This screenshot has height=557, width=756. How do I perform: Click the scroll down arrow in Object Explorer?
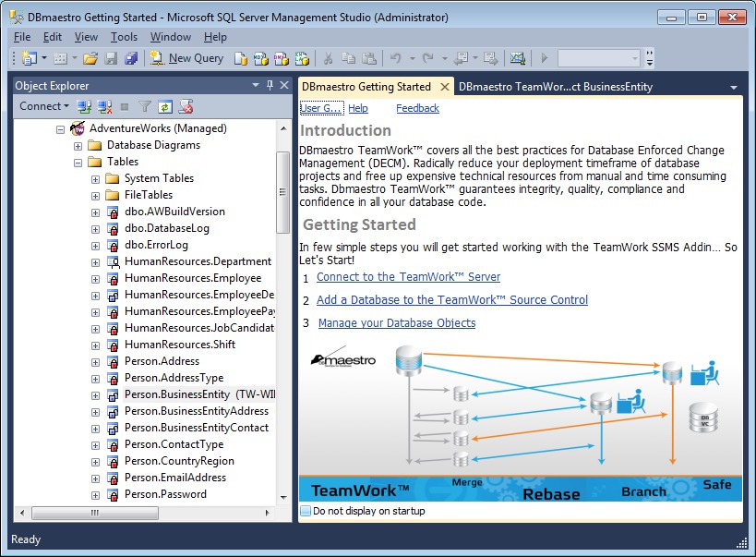coord(283,498)
